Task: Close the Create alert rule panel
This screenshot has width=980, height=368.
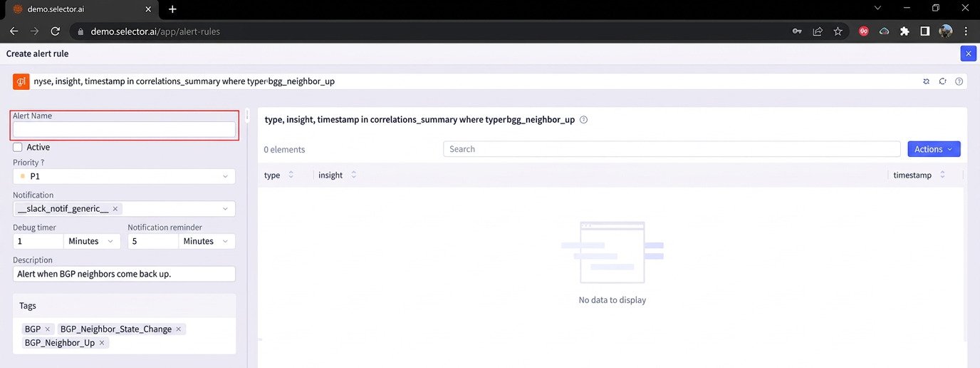Action: [968, 53]
